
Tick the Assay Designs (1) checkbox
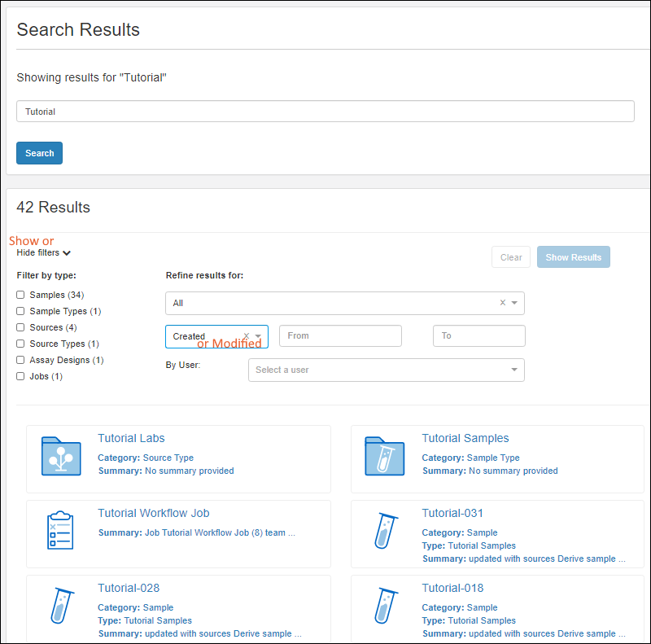click(21, 360)
